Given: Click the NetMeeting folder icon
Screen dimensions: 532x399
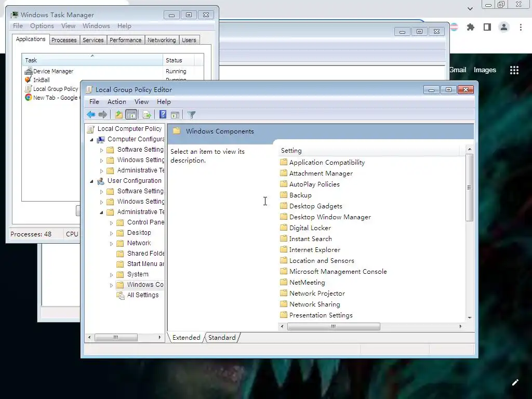Looking at the screenshot, I should click(284, 282).
